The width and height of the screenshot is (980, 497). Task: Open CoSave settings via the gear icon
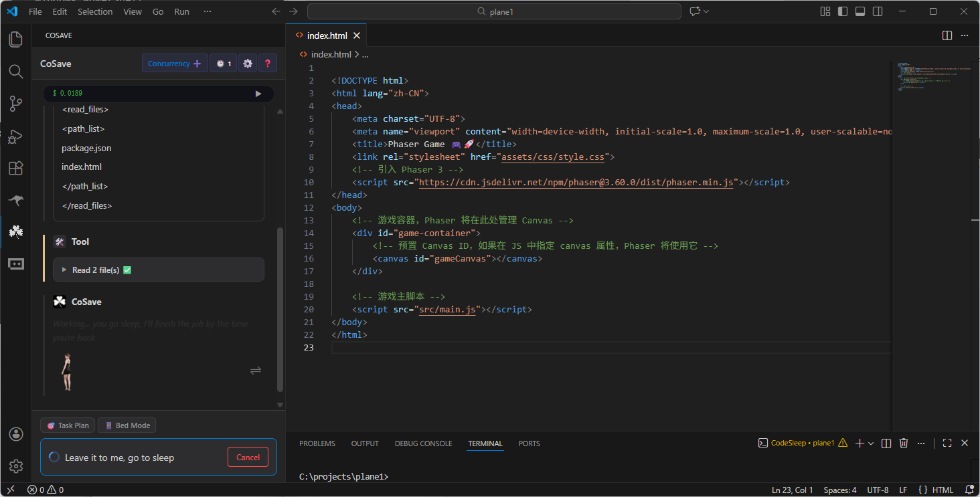(247, 63)
